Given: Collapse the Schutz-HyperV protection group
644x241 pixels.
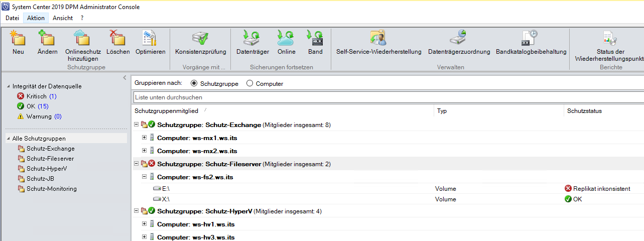Looking at the screenshot, I should (x=136, y=211).
